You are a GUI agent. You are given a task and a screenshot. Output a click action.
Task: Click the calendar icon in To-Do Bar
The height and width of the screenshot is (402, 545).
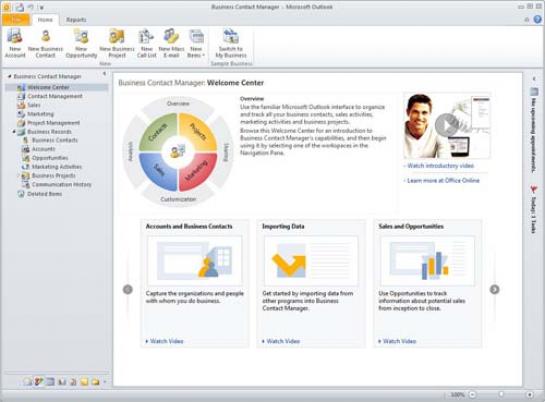point(534,92)
